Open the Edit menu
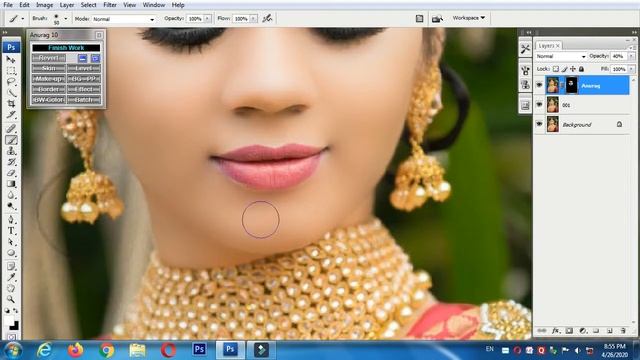 (x=24, y=5)
